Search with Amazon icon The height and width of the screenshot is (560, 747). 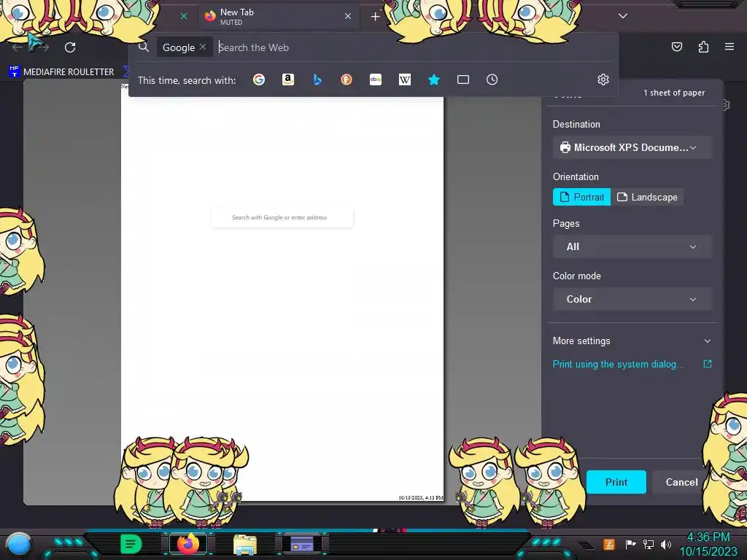pyautogui.click(x=287, y=79)
